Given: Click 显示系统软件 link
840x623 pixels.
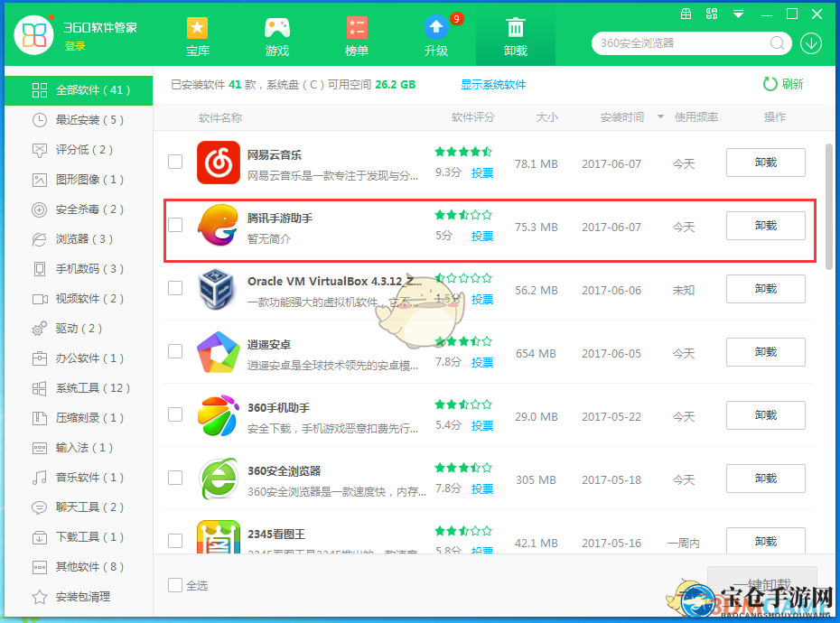Looking at the screenshot, I should coord(493,85).
